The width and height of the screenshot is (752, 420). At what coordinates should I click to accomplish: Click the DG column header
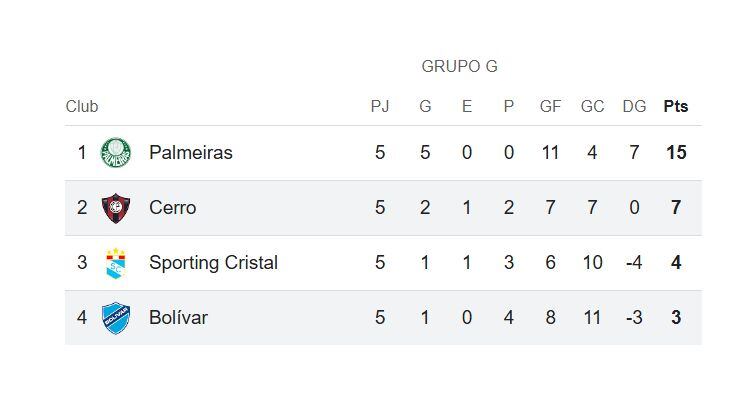tap(634, 107)
